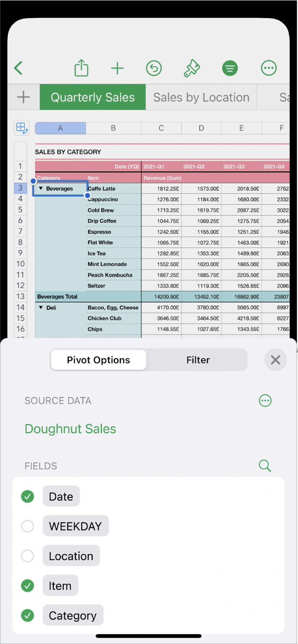This screenshot has width=298, height=644.
Task: Close the Pivot Options panel
Action: tap(276, 360)
